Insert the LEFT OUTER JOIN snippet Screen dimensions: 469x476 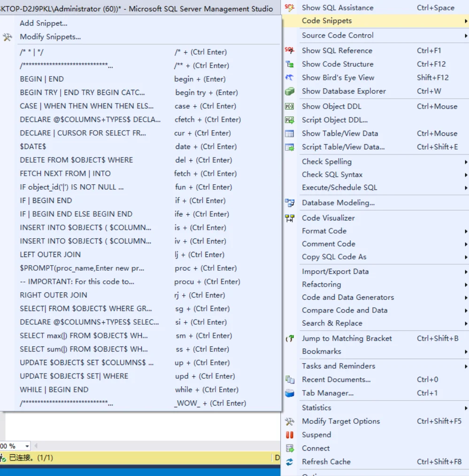[x=140, y=254]
